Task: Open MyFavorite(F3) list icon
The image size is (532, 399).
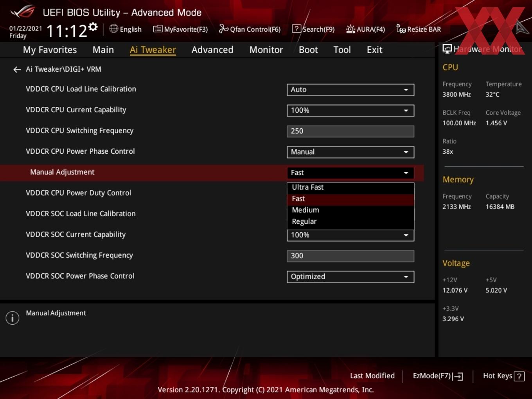Action: click(x=158, y=29)
